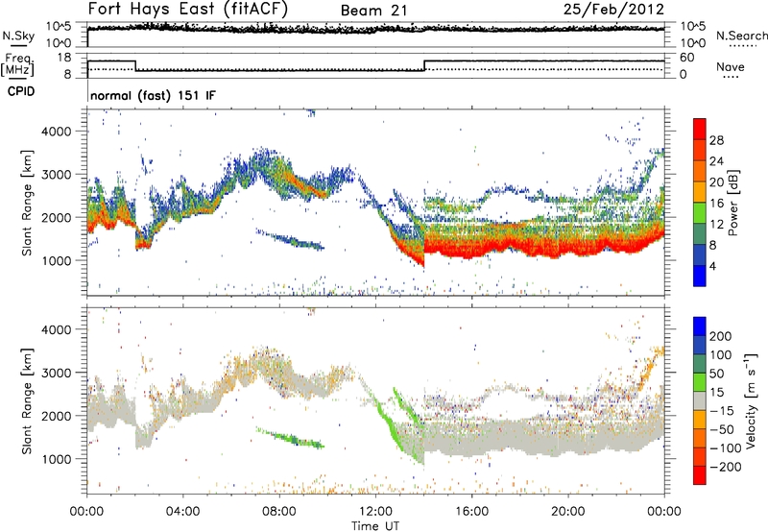Click the '28' label on the Power colorbar
The width and height of the screenshot is (768, 532).
[x=716, y=140]
